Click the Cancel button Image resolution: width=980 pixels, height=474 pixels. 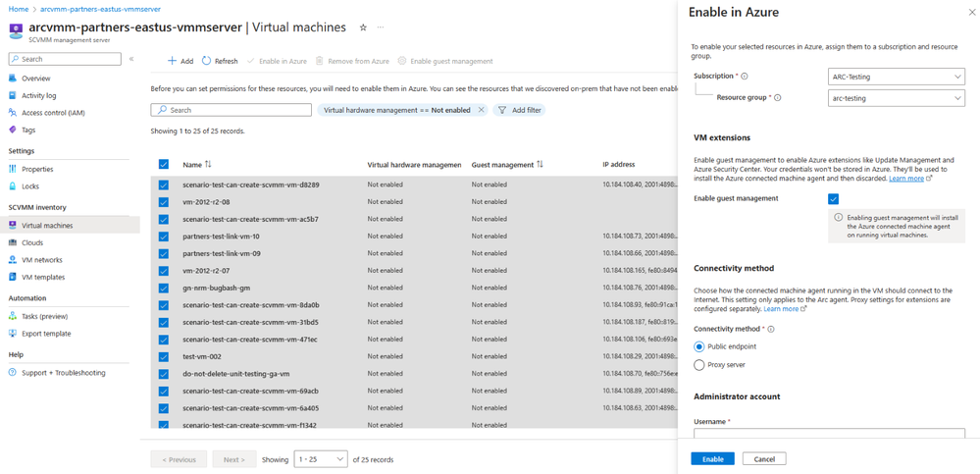764,459
